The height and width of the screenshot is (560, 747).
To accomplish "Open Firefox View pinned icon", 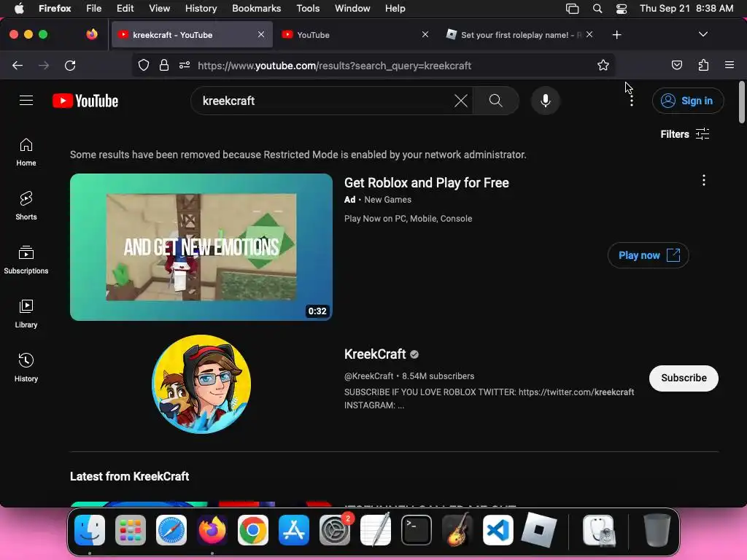I will [92, 34].
